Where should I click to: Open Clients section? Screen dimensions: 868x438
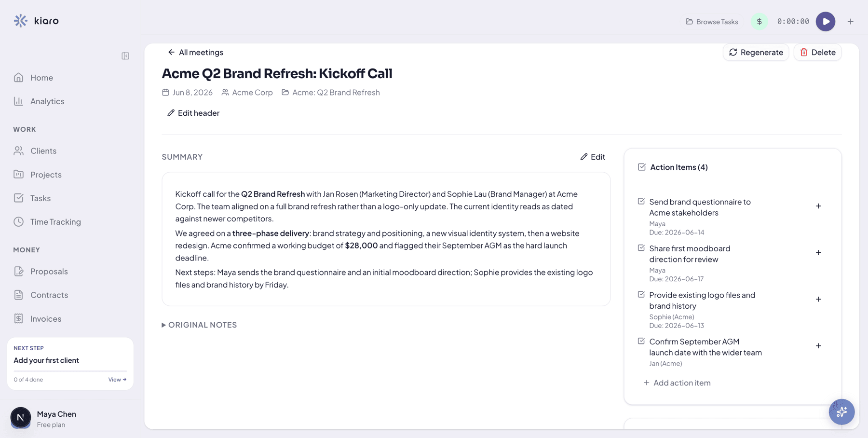35,151
